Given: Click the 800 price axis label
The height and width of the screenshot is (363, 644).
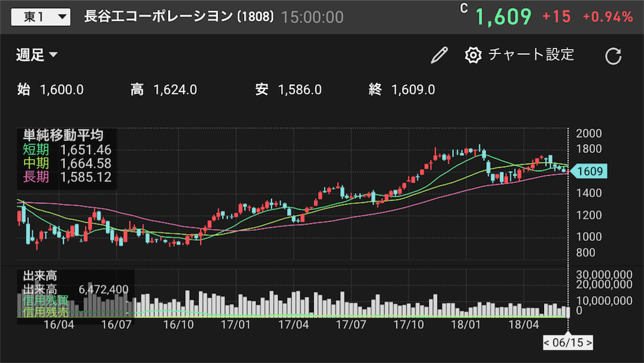Looking at the screenshot, I should pos(586,252).
